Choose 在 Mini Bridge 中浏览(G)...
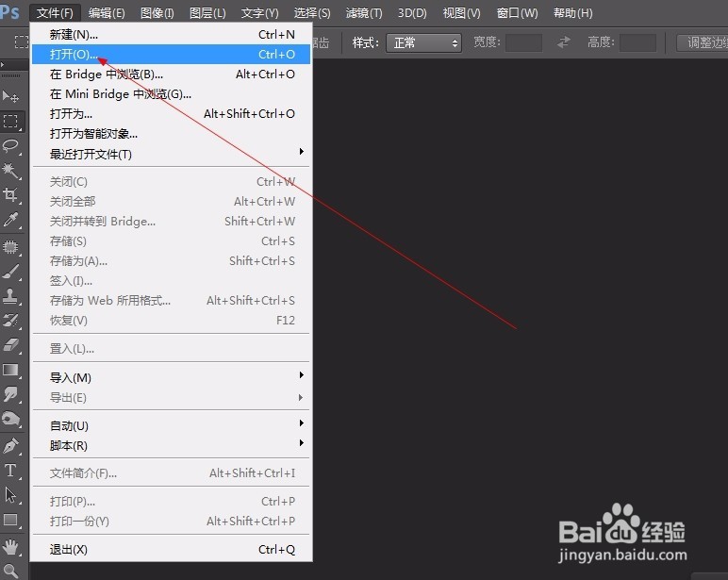Image resolution: width=728 pixels, height=580 pixels. tap(172, 94)
